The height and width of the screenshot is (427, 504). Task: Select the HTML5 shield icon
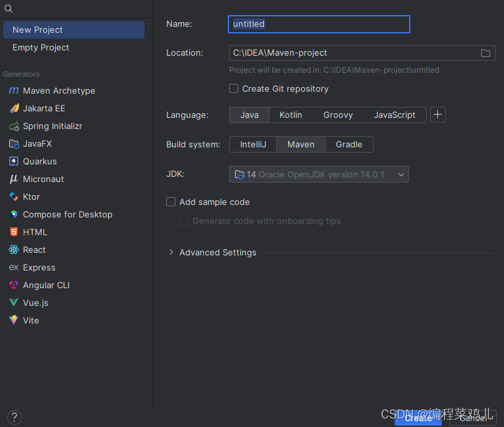[14, 232]
